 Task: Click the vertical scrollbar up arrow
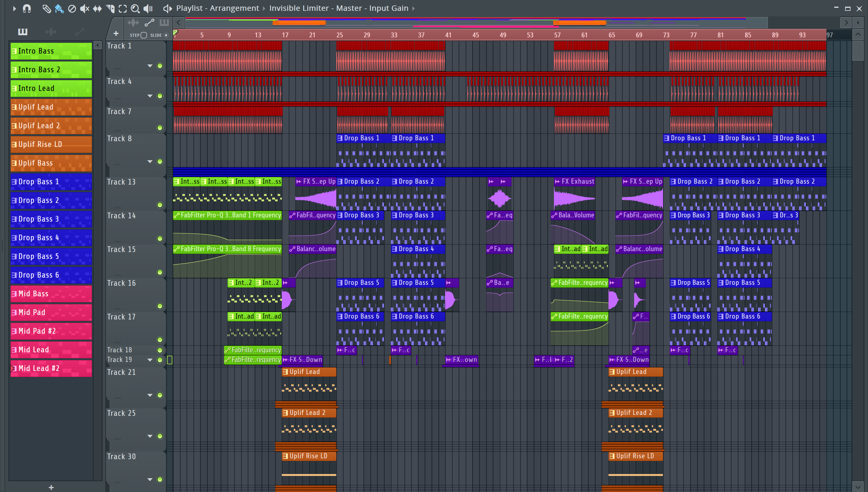tap(858, 34)
